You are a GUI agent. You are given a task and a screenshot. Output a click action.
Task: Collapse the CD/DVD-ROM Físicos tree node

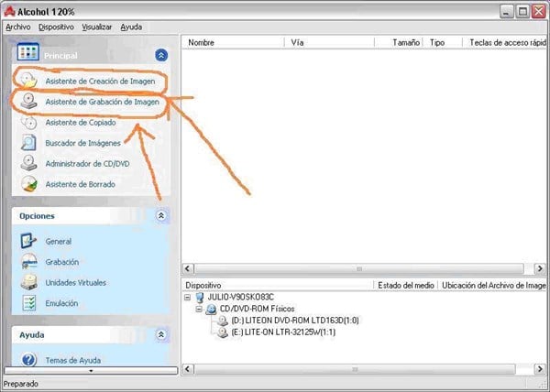click(199, 309)
